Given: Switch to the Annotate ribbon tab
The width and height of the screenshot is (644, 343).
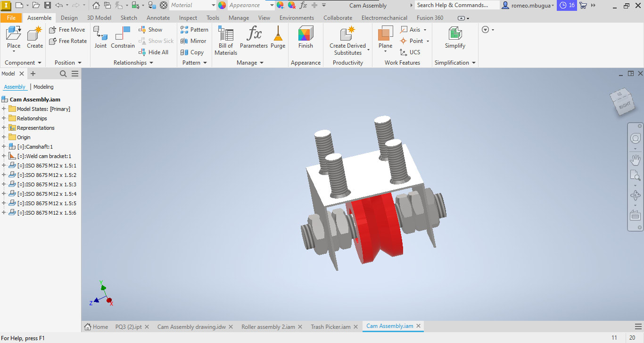Looking at the screenshot, I should coord(158,17).
